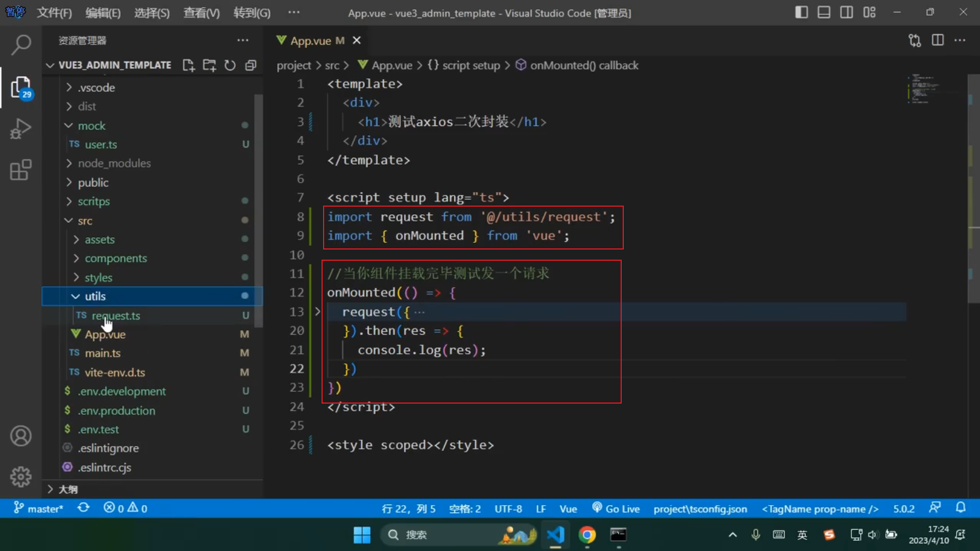Split the editor to the right

[x=938, y=40]
